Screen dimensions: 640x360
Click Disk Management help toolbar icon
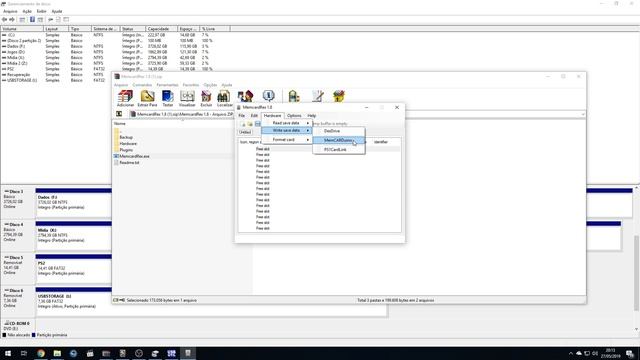click(32, 20)
